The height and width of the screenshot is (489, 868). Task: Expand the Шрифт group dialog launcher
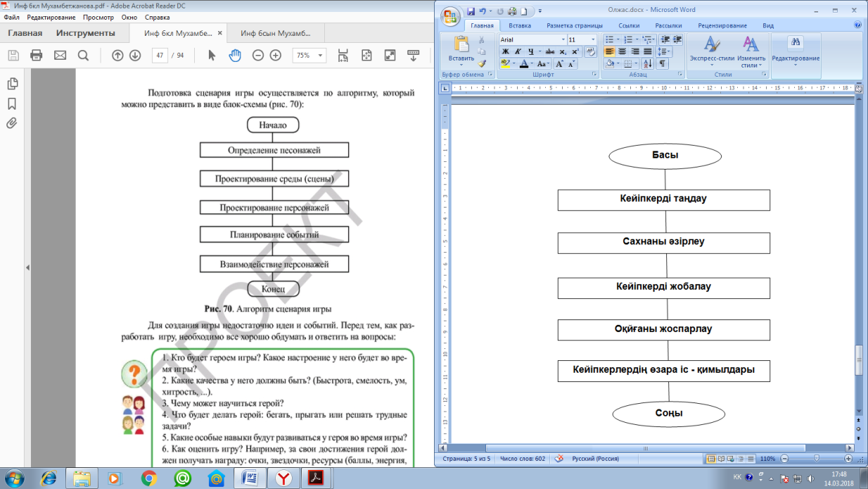(x=594, y=74)
